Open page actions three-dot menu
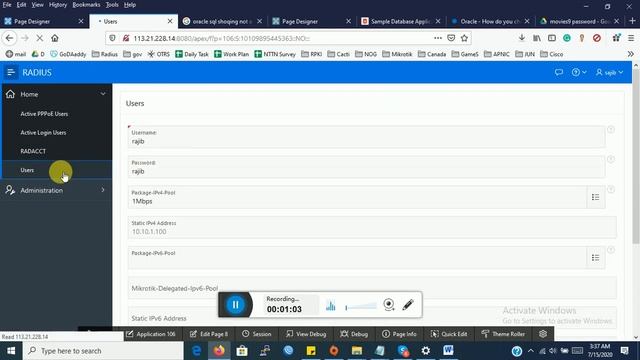Screen dimensions: 640x360 438,38
